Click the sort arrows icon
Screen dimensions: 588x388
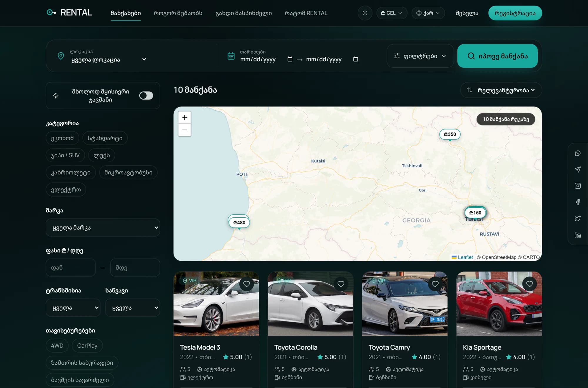[470, 90]
